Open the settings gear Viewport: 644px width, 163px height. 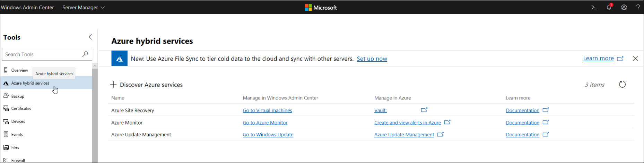[624, 7]
